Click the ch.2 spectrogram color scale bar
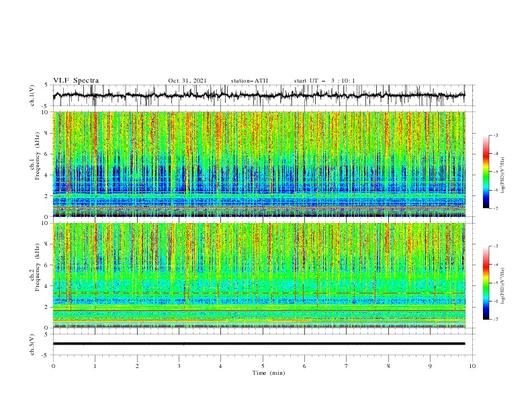Screen dimensions: 532x411 (x=486, y=283)
